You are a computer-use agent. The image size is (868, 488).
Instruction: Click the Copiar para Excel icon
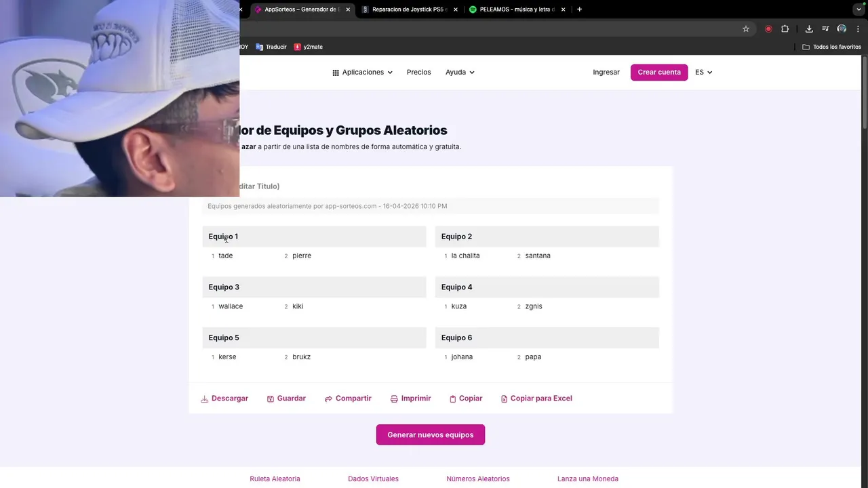pos(504,399)
